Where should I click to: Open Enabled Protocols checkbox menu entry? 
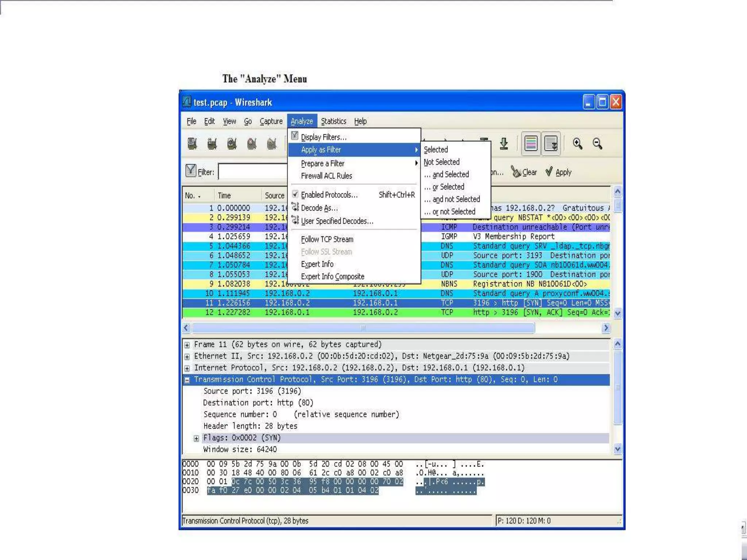(x=329, y=195)
